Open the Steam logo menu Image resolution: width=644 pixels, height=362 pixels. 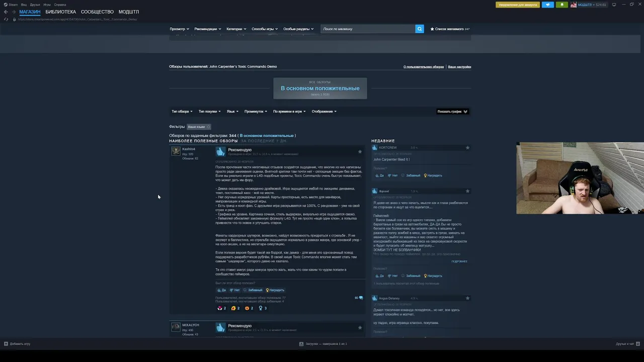coord(11,5)
